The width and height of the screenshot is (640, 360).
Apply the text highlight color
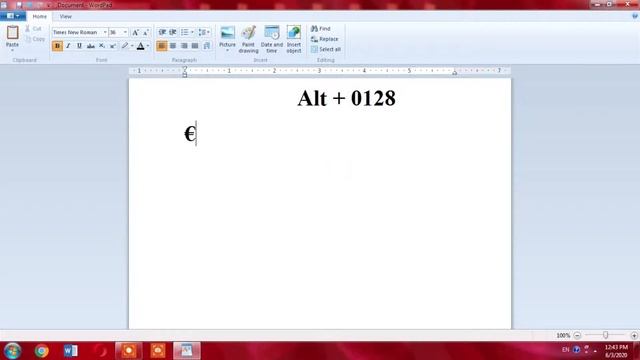pyautogui.click(x=125, y=46)
